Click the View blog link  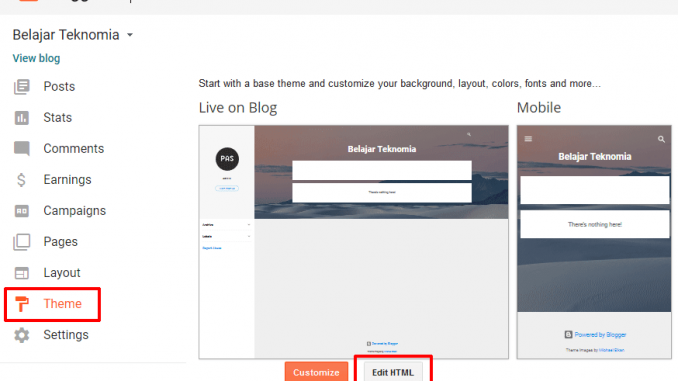[x=36, y=58]
